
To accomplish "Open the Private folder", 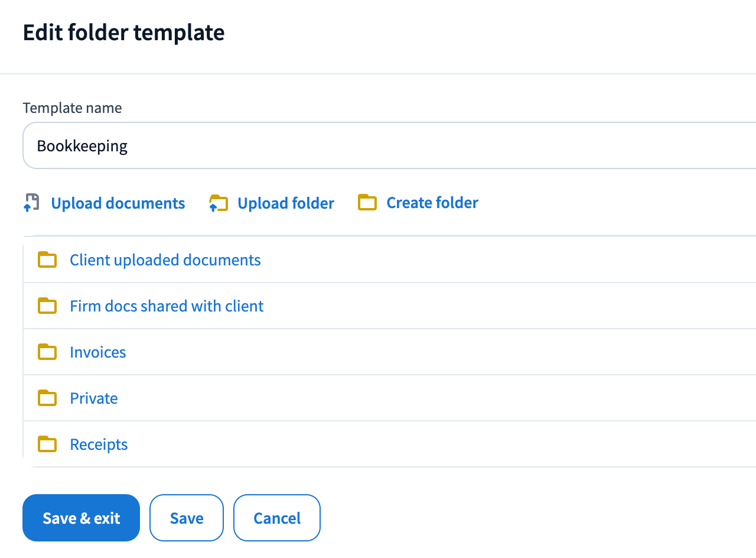I will pyautogui.click(x=93, y=398).
